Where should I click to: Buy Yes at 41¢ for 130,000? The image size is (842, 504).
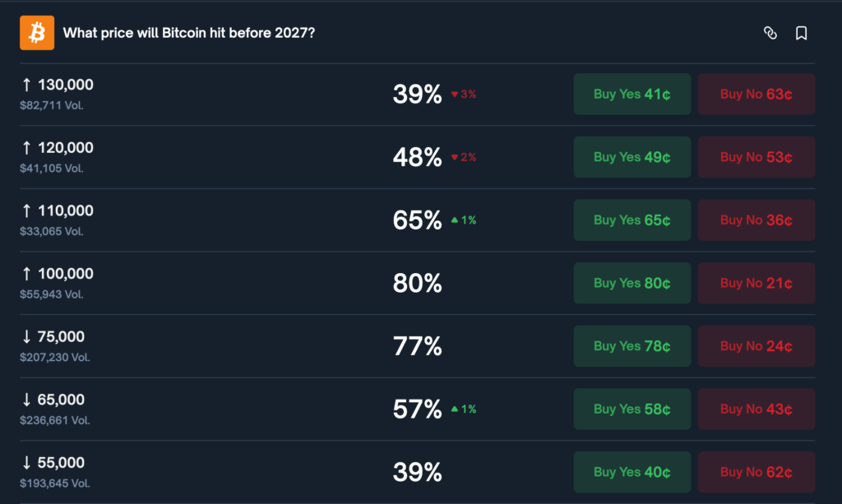click(x=631, y=95)
